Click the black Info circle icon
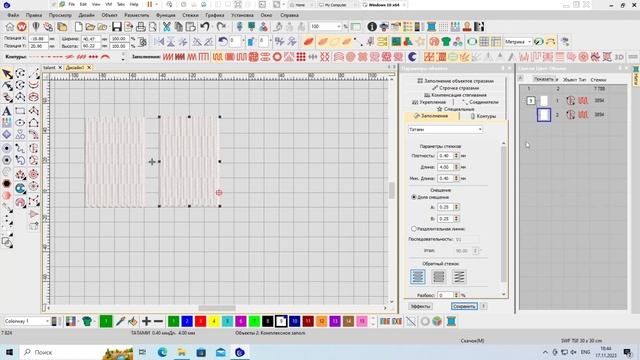 372,27
